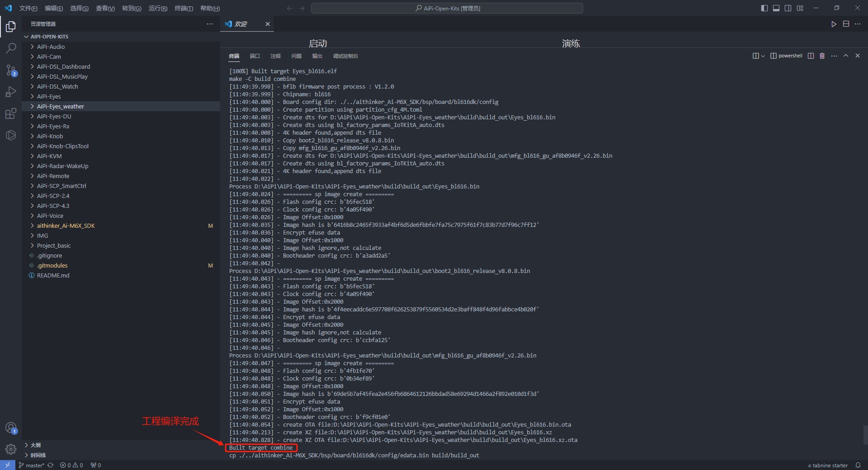Go back with the navigation arrow

(290, 8)
